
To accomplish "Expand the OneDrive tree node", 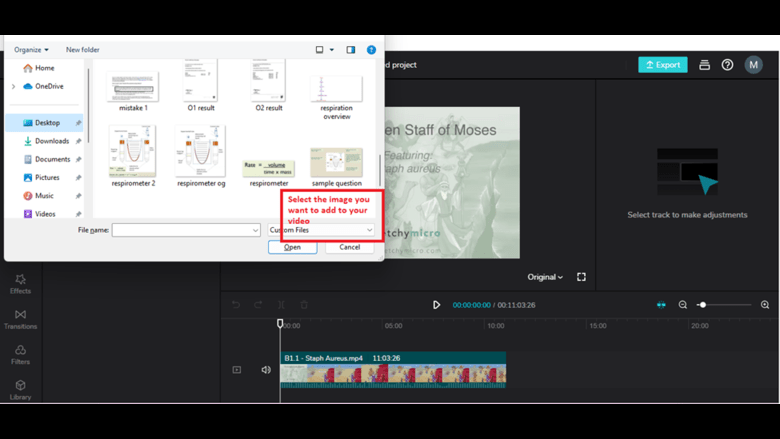I will tap(13, 86).
